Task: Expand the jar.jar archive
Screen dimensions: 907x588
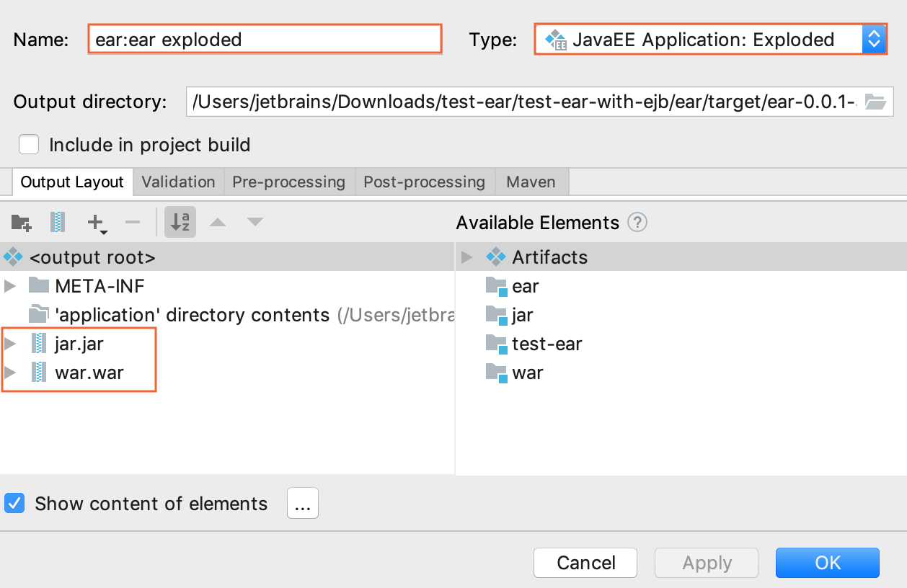Action: [10, 344]
